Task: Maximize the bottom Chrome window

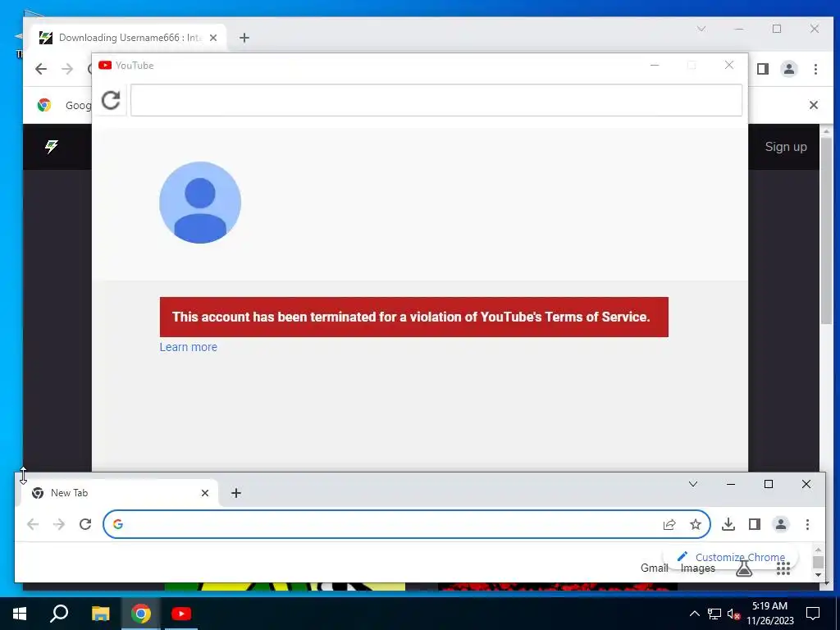Action: pyautogui.click(x=768, y=484)
